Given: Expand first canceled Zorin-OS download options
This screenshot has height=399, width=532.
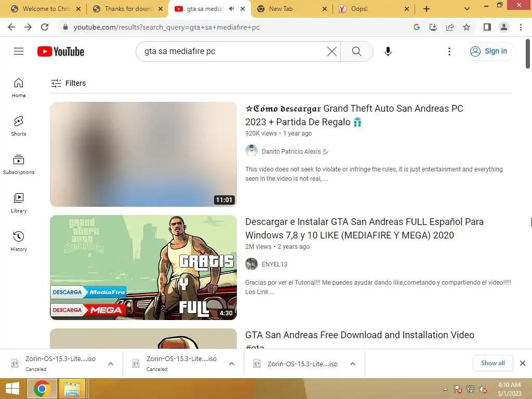Looking at the screenshot, I should (x=111, y=364).
